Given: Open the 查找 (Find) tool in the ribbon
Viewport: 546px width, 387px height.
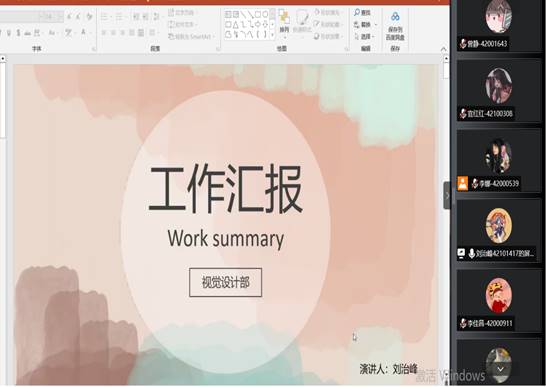Looking at the screenshot, I should 362,13.
